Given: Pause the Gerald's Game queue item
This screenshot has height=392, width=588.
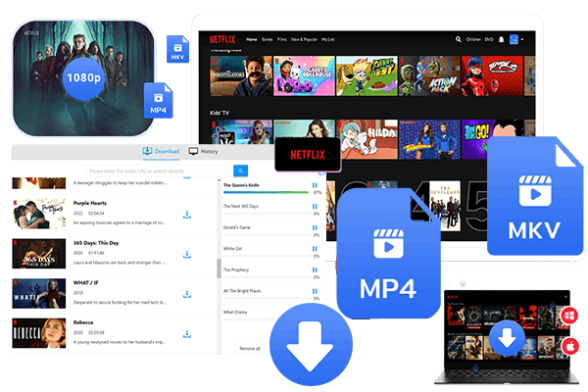Looking at the screenshot, I should [315, 227].
